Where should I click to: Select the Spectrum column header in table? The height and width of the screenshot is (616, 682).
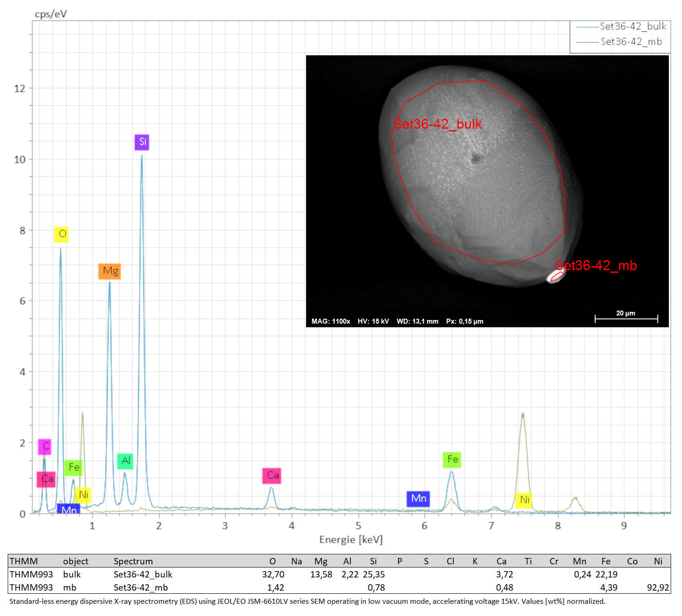pyautogui.click(x=133, y=561)
